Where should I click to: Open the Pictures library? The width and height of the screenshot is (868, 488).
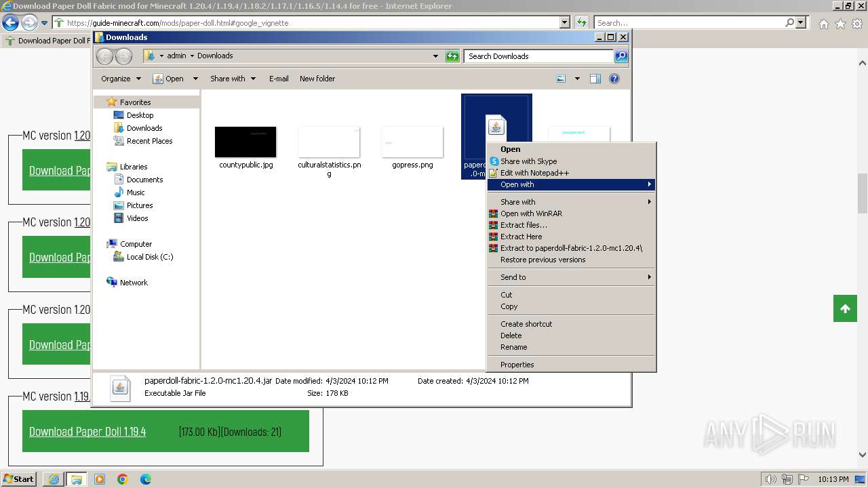click(139, 205)
